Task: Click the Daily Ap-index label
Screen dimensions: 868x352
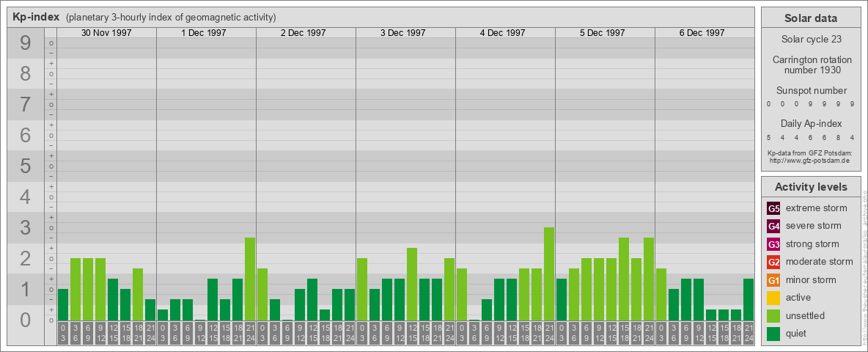Action: (812, 123)
